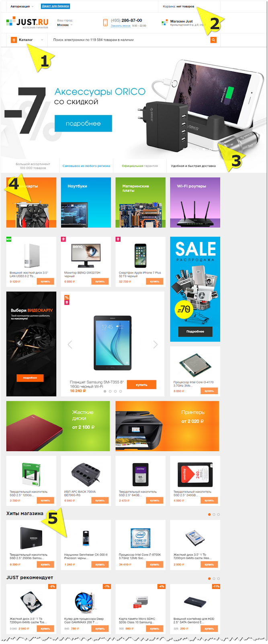Image resolution: width=268 pixels, height=644 pixels.
Task: Go to previous tablet slide arrow
Action: [70, 345]
